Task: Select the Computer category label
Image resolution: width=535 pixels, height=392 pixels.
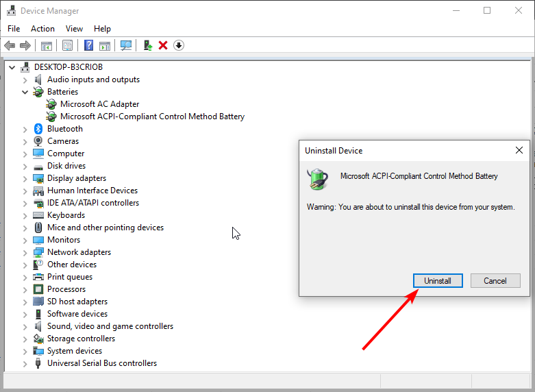Action: point(66,154)
